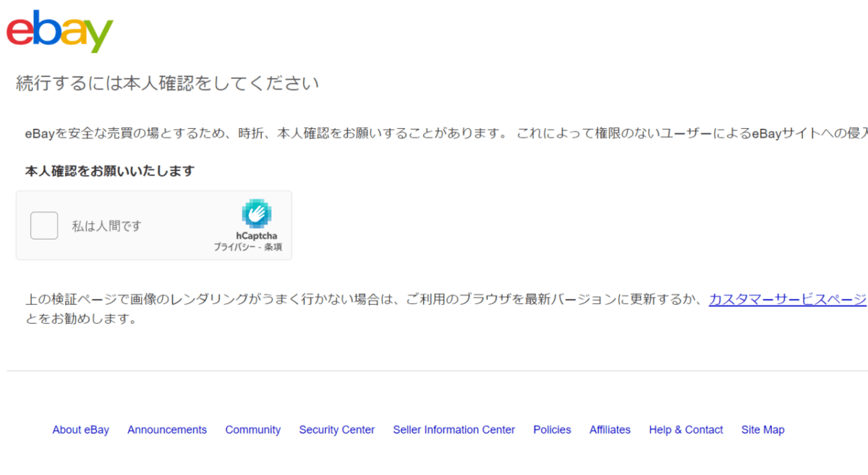Image resolution: width=868 pixels, height=475 pixels.
Task: Open the 条項 terms link under hCaptcha
Action: pos(273,247)
